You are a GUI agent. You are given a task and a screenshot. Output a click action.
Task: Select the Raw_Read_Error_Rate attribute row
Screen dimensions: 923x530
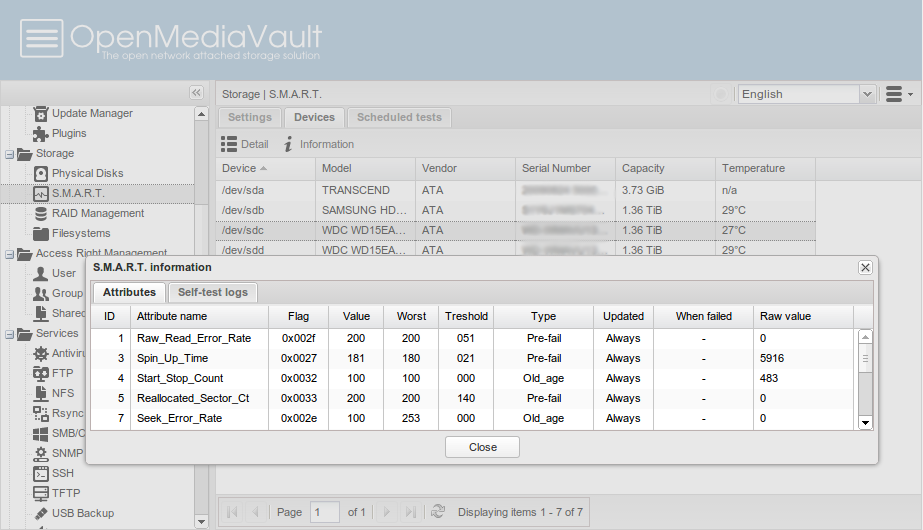(x=473, y=339)
